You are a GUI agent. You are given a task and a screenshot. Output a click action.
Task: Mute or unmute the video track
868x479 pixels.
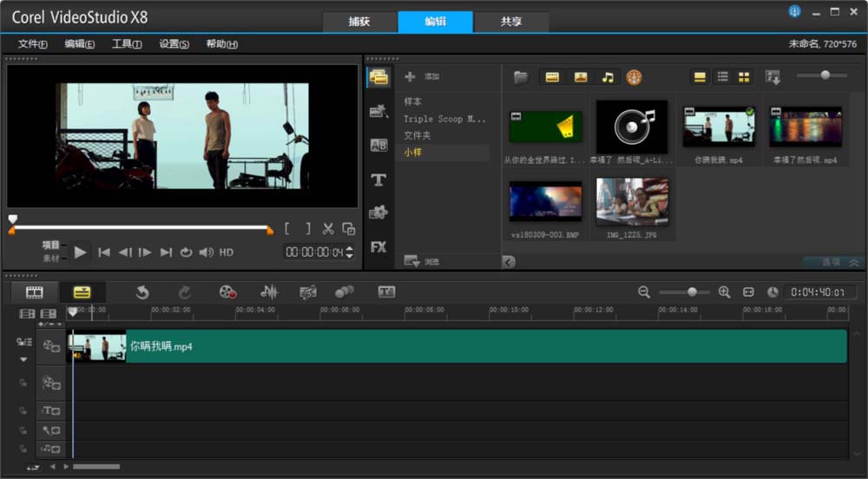(x=51, y=346)
